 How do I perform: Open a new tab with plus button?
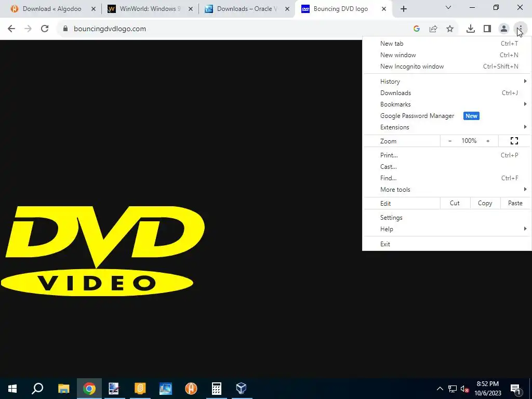pyautogui.click(x=403, y=9)
